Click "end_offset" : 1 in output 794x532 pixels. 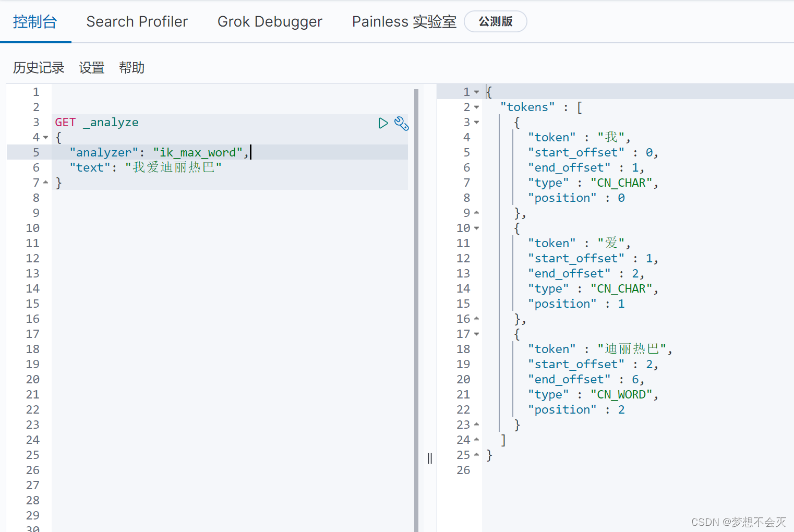pyautogui.click(x=586, y=168)
